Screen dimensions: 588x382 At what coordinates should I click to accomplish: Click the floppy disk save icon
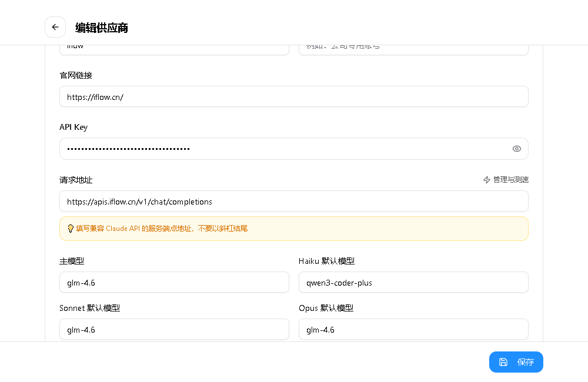(x=503, y=362)
